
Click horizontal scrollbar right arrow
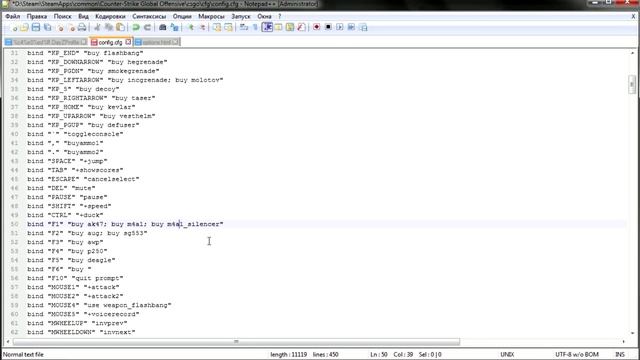[623, 341]
